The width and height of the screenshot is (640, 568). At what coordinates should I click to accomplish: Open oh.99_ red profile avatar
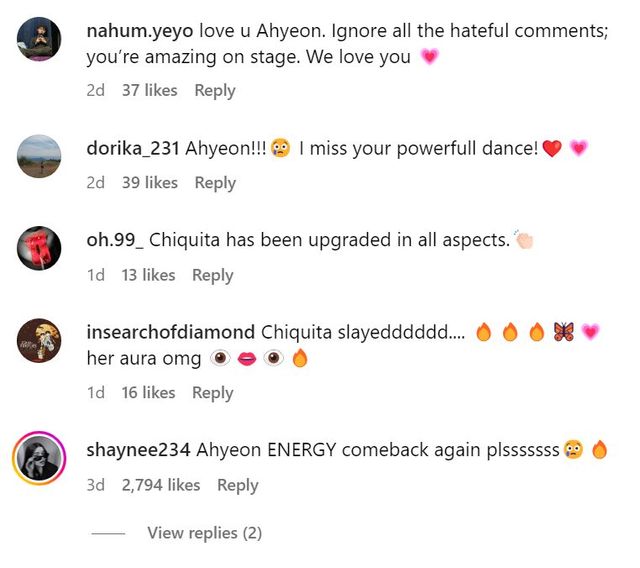pyautogui.click(x=39, y=248)
